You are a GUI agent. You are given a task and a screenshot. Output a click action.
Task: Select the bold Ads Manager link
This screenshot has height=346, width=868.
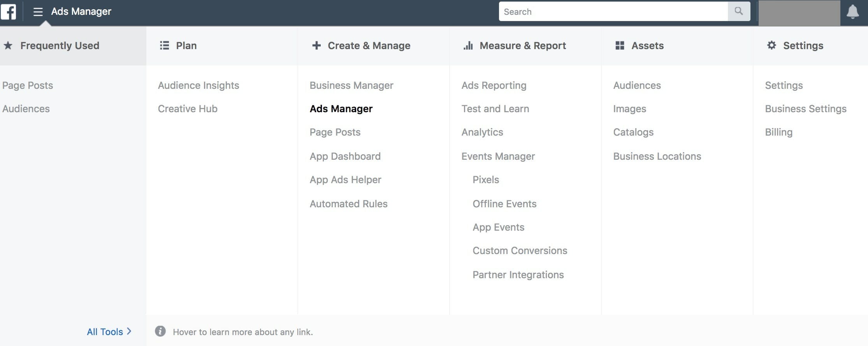tap(341, 109)
